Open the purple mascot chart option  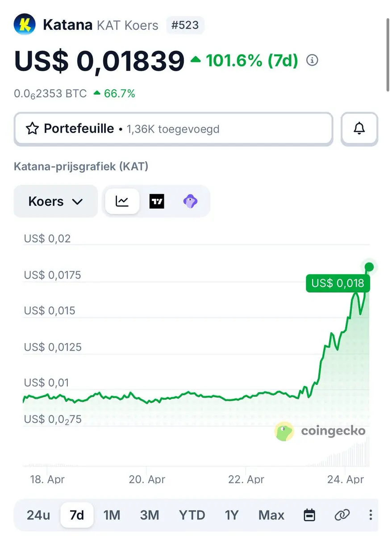click(191, 201)
